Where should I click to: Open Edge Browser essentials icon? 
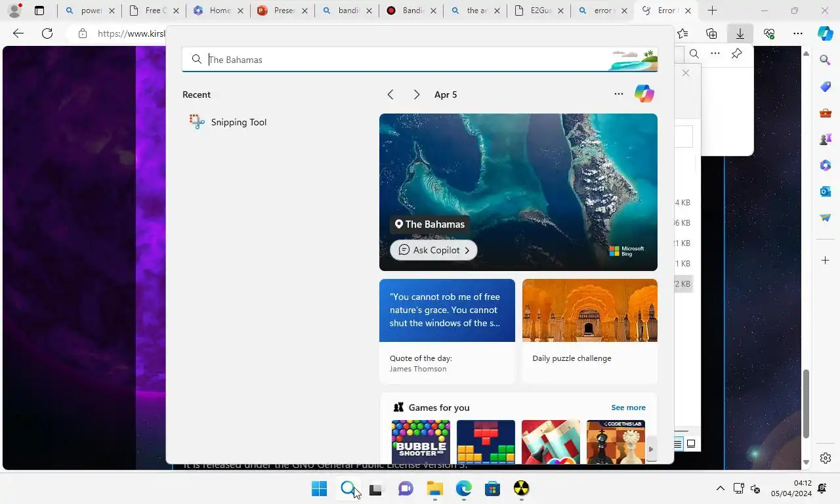coord(769,33)
